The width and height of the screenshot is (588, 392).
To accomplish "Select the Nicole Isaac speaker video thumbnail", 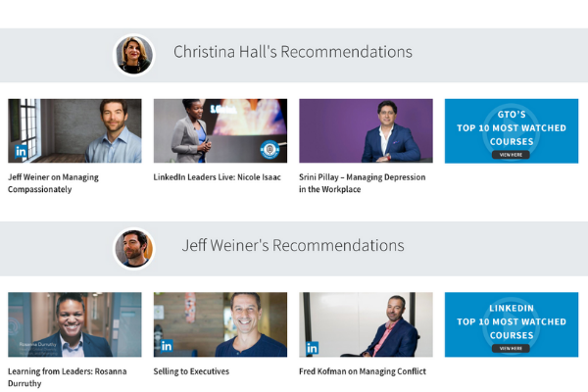I will click(220, 130).
